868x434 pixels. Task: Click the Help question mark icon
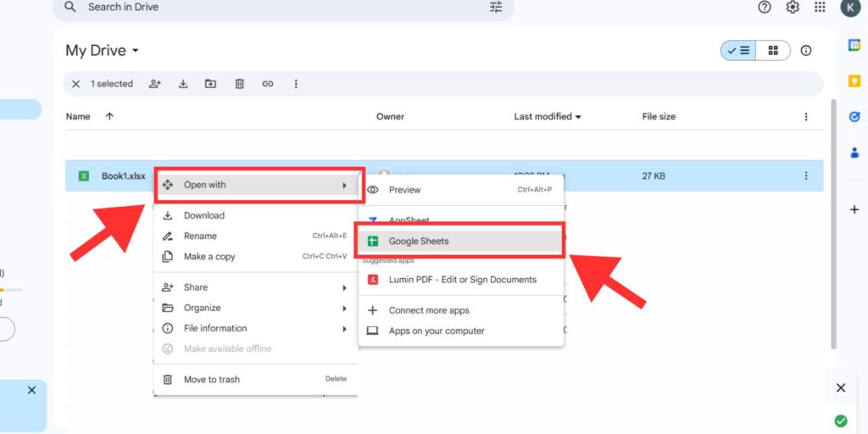(x=765, y=7)
